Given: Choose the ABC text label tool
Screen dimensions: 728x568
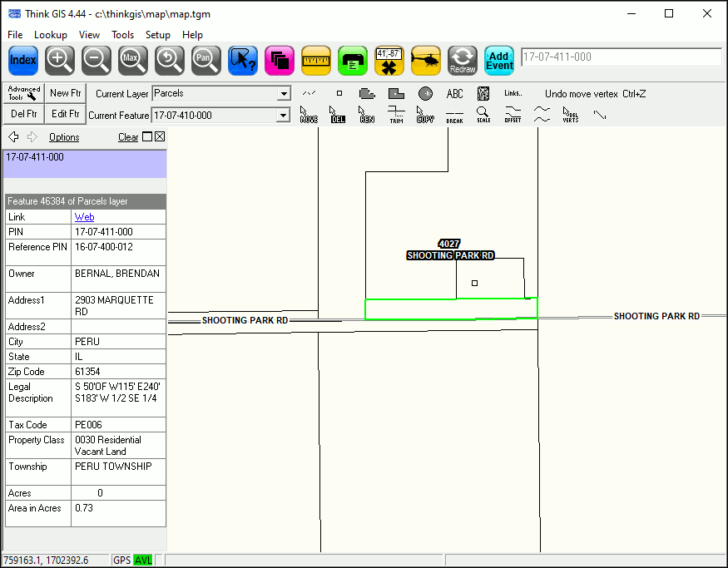Looking at the screenshot, I should [x=454, y=94].
